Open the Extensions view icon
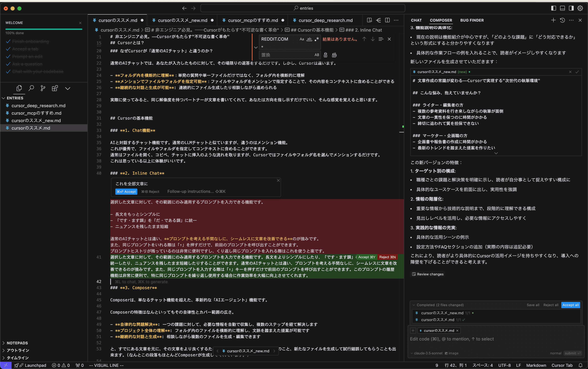This screenshot has width=588, height=369. pos(55,88)
